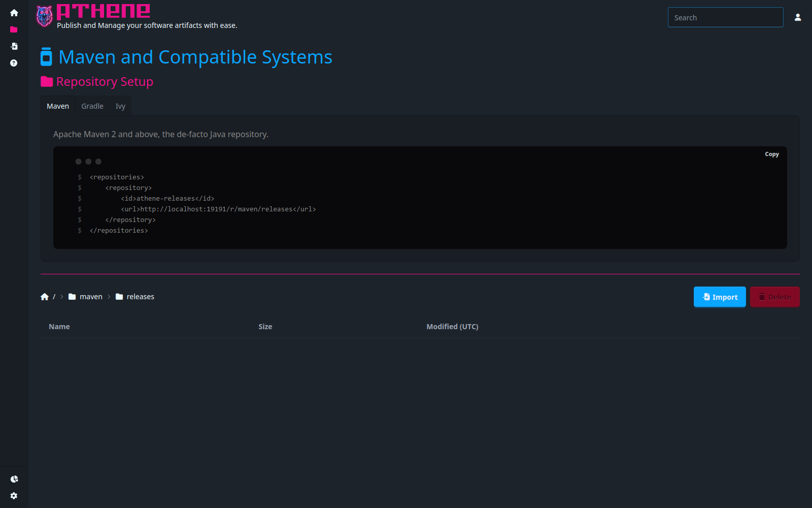
Task: Click the Maven jar icon next to the title
Action: [46, 57]
